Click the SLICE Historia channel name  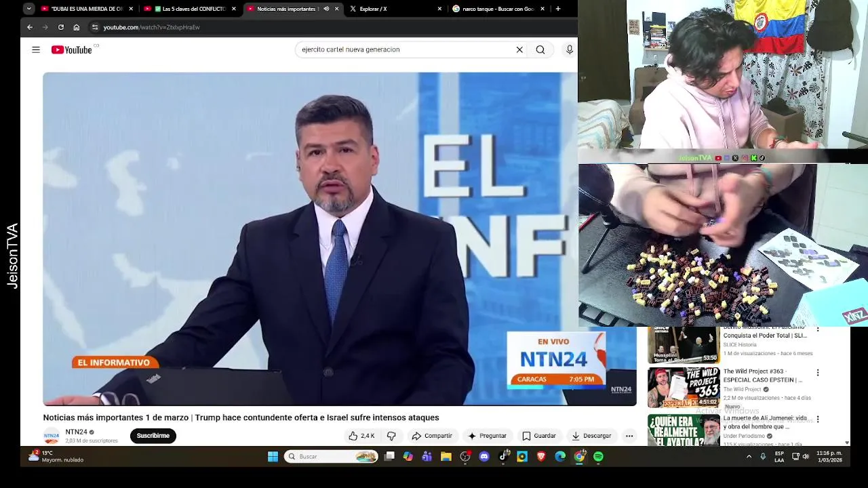point(740,345)
